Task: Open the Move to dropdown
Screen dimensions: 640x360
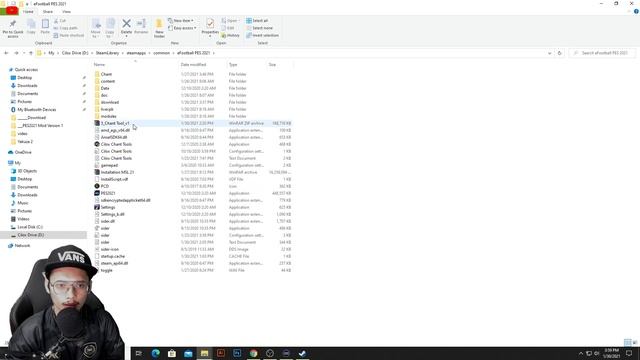Action: tap(96, 28)
